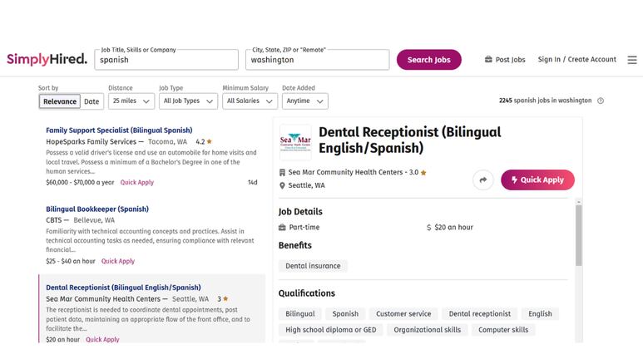Expand the Anytime date added dropdown
Viewport: 643px width, 364px height.
tap(305, 101)
